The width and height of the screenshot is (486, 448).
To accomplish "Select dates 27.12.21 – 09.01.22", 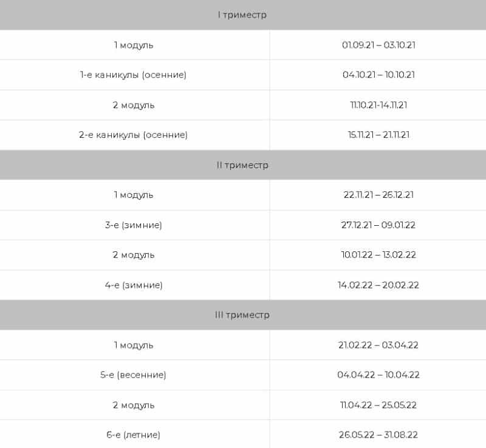I will (x=378, y=225).
